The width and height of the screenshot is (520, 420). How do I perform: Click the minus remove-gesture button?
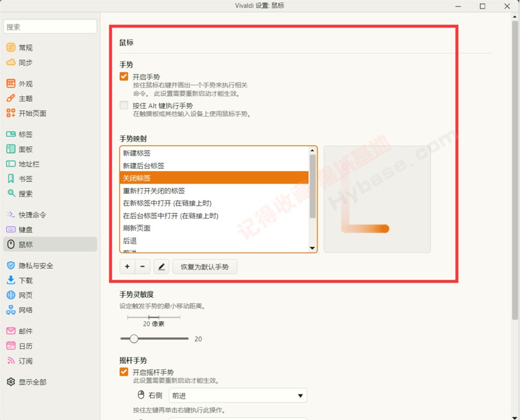[x=142, y=266]
